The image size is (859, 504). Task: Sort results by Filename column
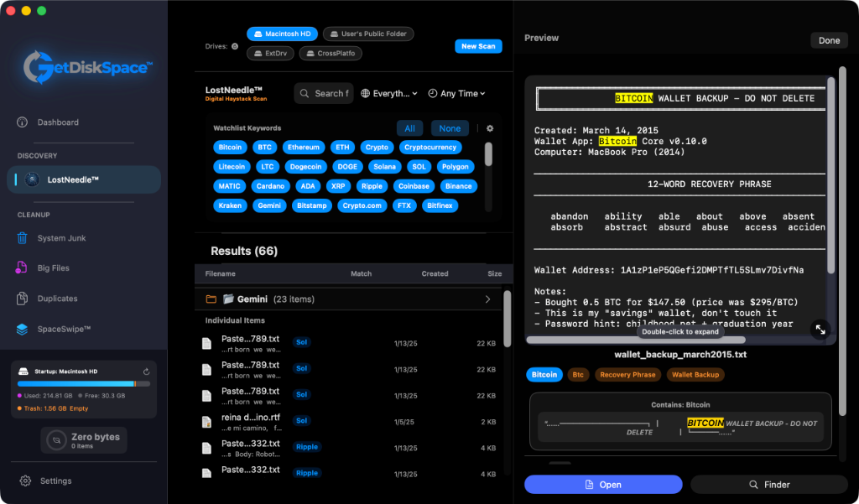click(x=221, y=273)
